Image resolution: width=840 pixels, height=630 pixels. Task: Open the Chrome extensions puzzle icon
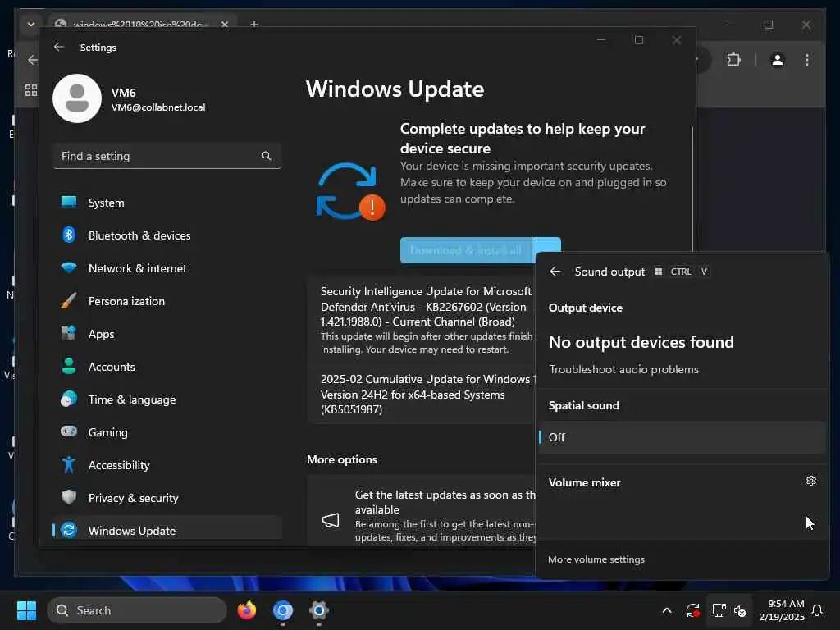tap(734, 59)
